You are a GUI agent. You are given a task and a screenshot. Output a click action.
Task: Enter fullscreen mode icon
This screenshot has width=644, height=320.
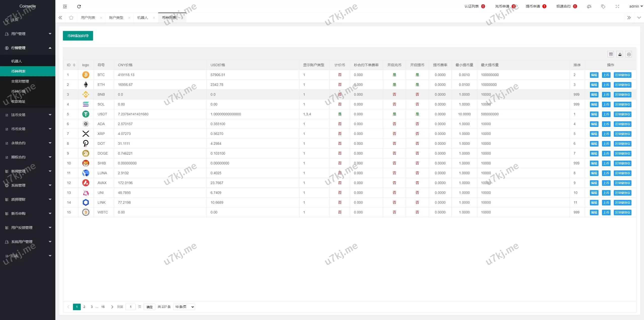click(x=617, y=7)
